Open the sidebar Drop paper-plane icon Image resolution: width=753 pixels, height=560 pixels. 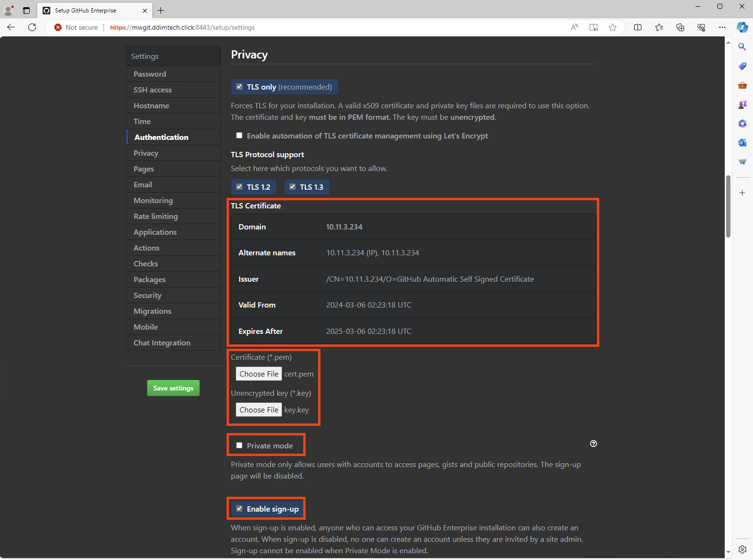742,162
